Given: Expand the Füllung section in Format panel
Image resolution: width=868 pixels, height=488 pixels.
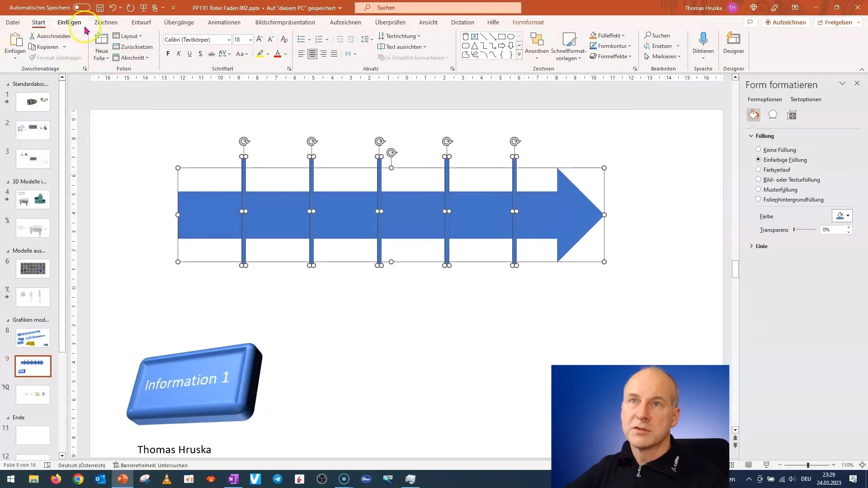Looking at the screenshot, I should coord(752,136).
